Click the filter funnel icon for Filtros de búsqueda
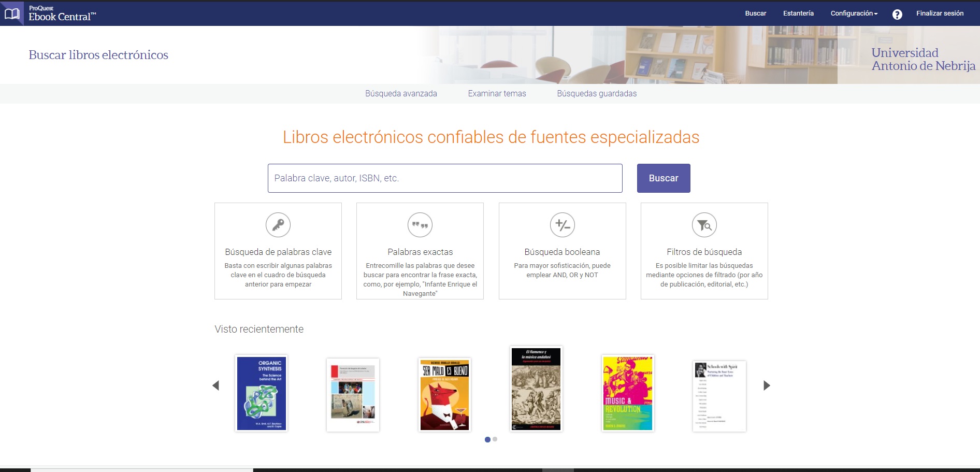980x472 pixels. (x=704, y=225)
